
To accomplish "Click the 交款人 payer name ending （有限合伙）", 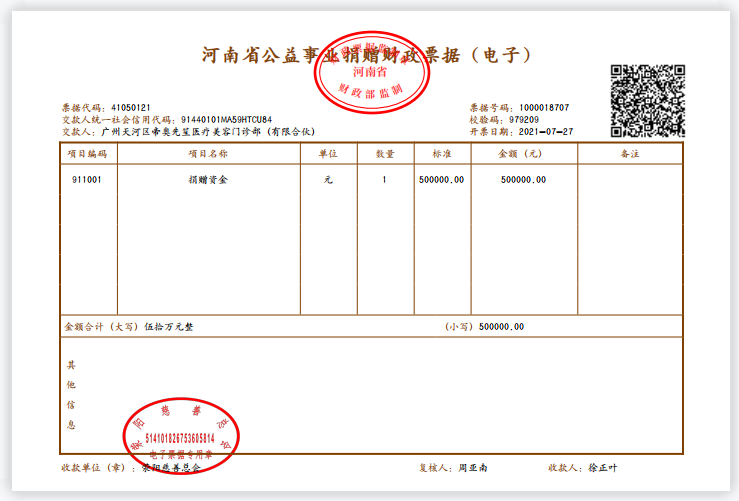I will [x=208, y=132].
